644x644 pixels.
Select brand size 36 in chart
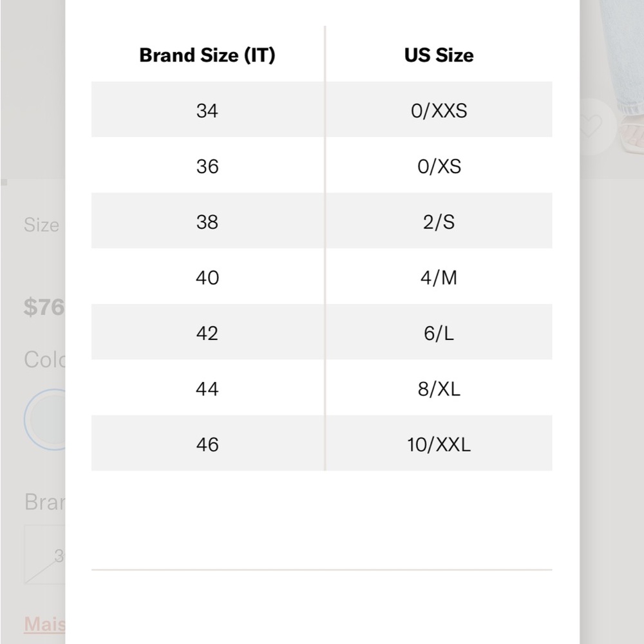tap(207, 166)
